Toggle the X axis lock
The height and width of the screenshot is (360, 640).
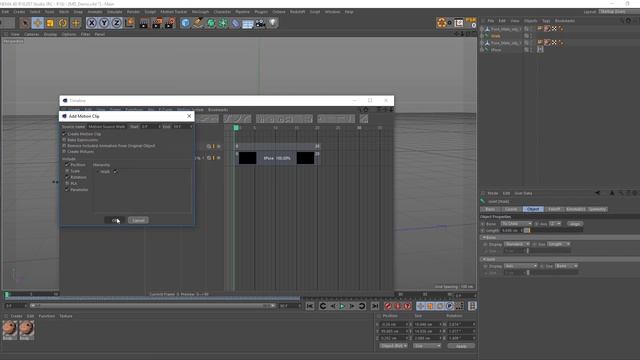pyautogui.click(x=92, y=23)
